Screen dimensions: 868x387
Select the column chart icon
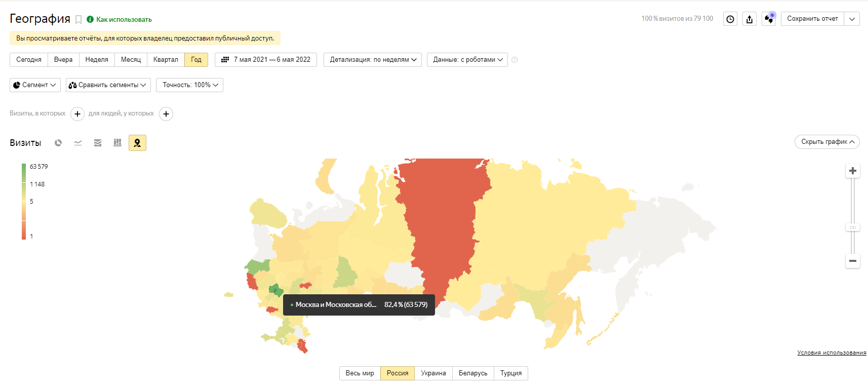tap(117, 143)
